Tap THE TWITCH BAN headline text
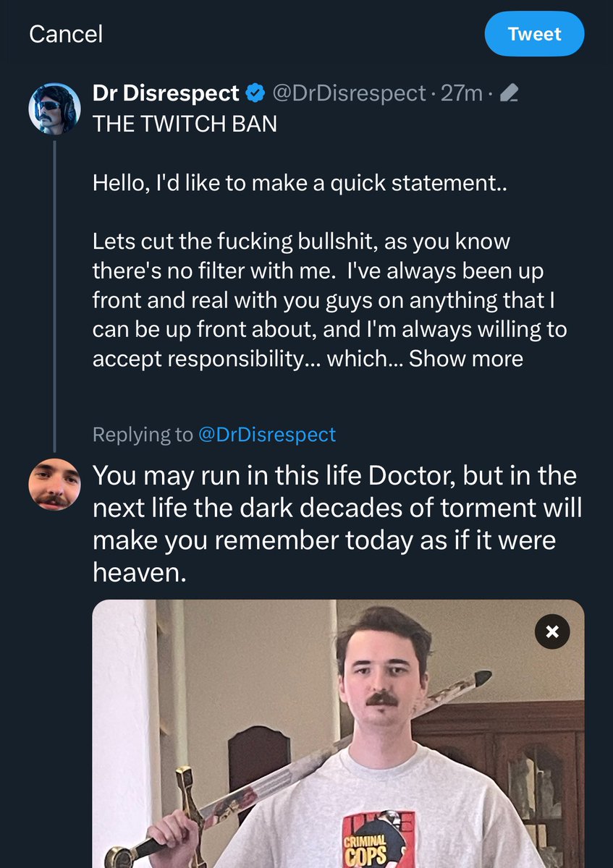Screen dimensions: 613x868 pos(185,124)
